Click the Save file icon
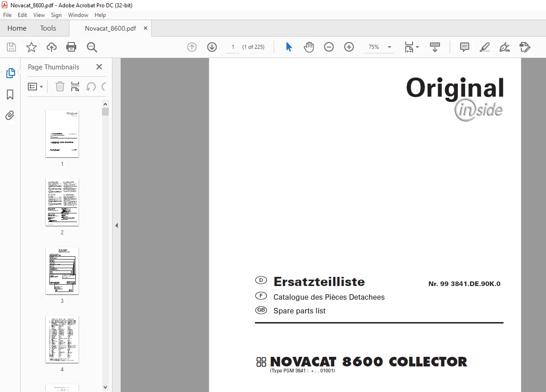Image resolution: width=546 pixels, height=392 pixels. [11, 47]
